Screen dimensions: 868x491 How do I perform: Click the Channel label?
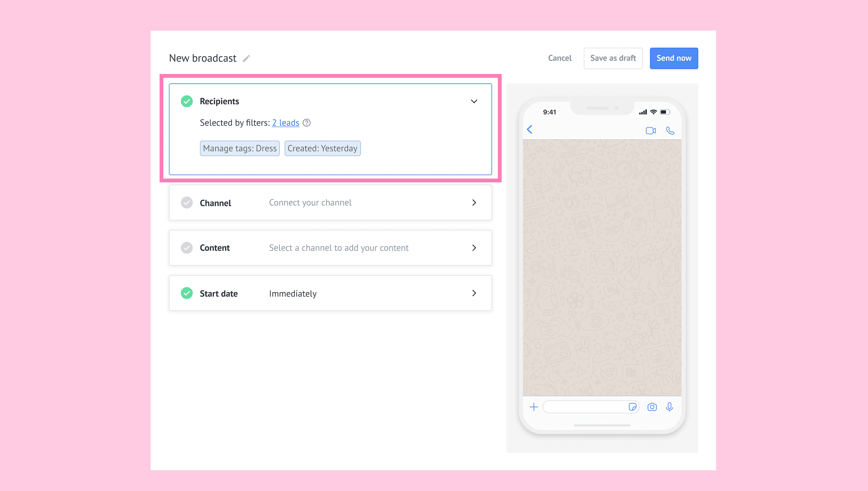click(x=215, y=203)
